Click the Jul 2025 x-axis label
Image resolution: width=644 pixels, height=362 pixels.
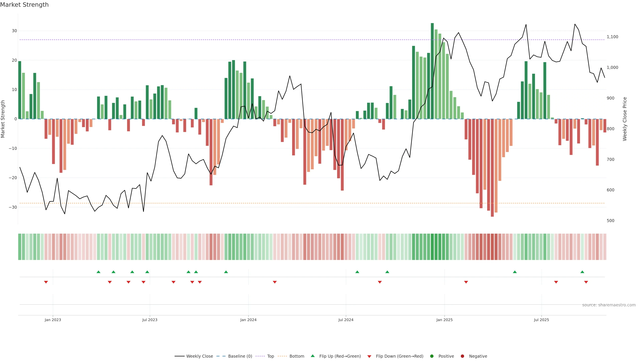pyautogui.click(x=542, y=320)
